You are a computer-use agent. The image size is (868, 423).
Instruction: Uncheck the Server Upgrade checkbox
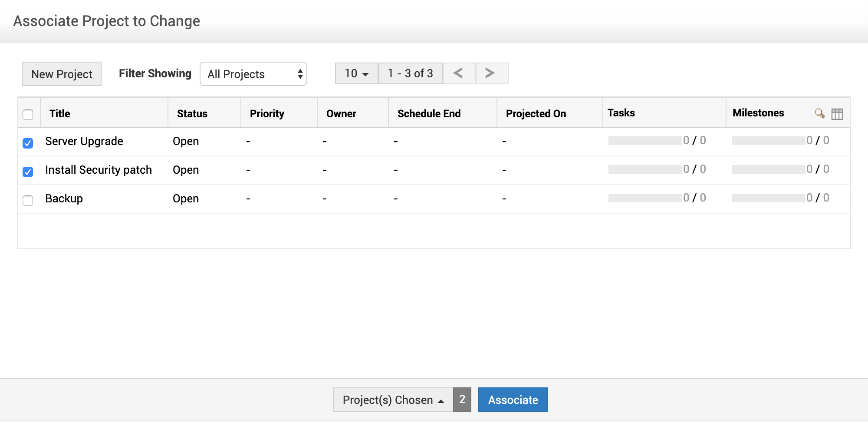tap(28, 143)
